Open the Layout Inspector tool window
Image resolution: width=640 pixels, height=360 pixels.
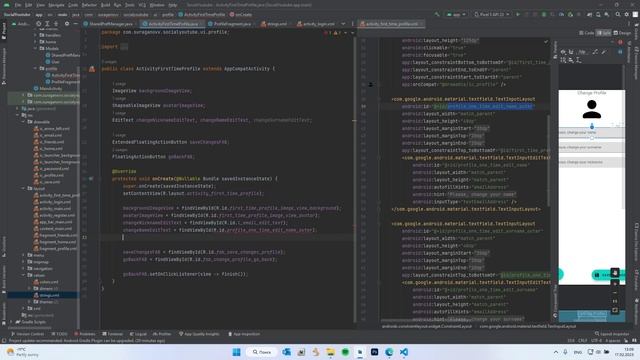[611, 334]
